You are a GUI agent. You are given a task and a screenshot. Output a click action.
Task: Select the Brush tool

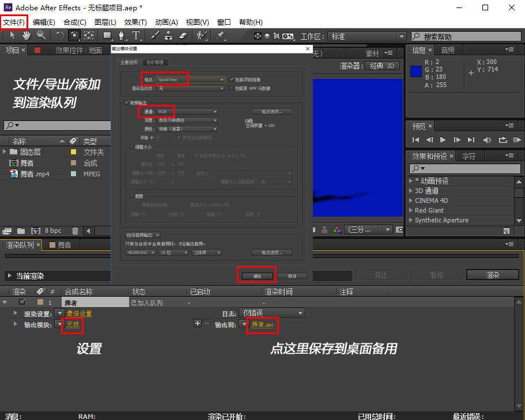[x=154, y=36]
